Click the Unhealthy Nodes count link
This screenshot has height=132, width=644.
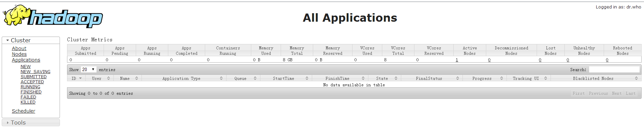click(568, 60)
